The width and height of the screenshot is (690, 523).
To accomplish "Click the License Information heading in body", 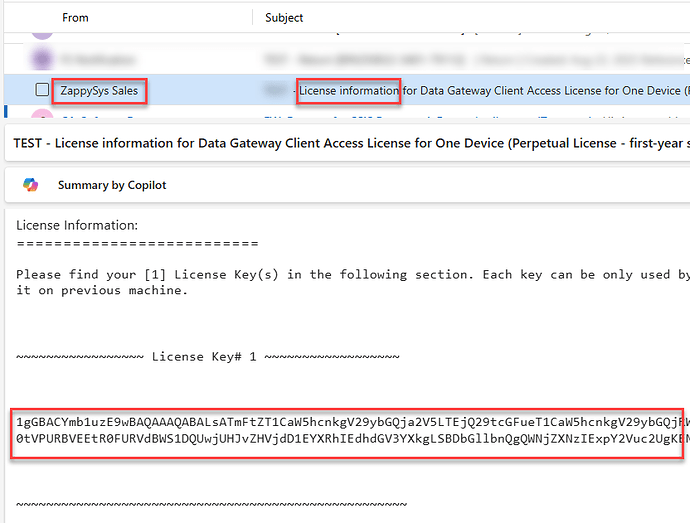I will coord(77,225).
